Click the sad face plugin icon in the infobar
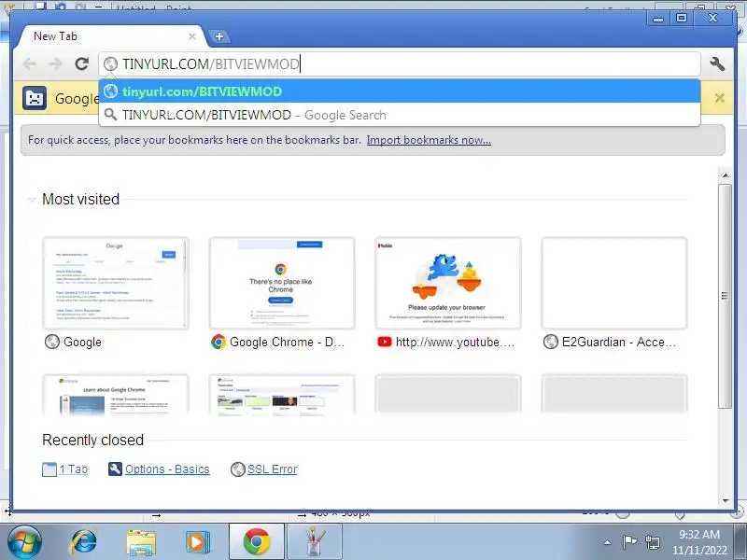This screenshot has height=560, width=747. coord(35,98)
